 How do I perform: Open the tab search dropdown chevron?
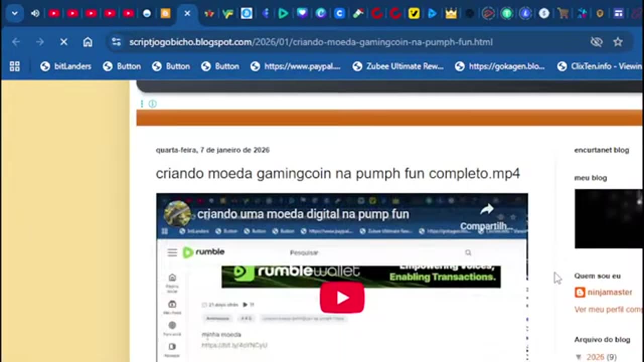15,14
